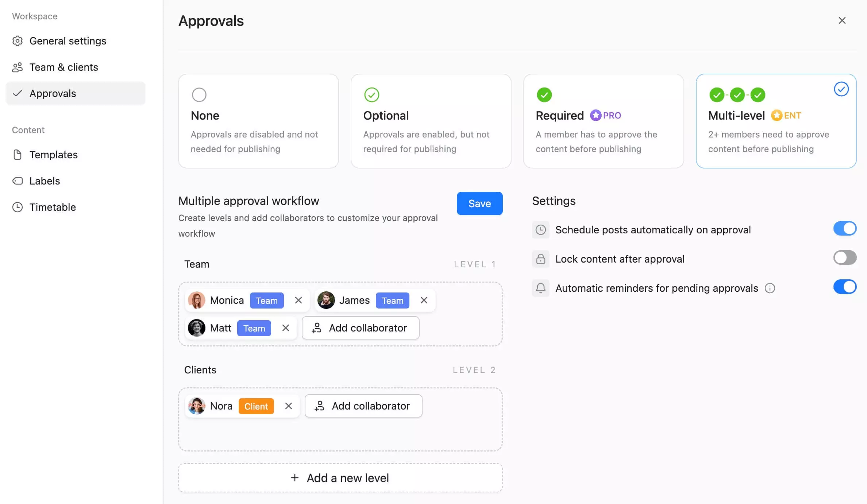This screenshot has height=504, width=867.
Task: Click the triple green checkmarks icon
Action: pyautogui.click(x=737, y=95)
